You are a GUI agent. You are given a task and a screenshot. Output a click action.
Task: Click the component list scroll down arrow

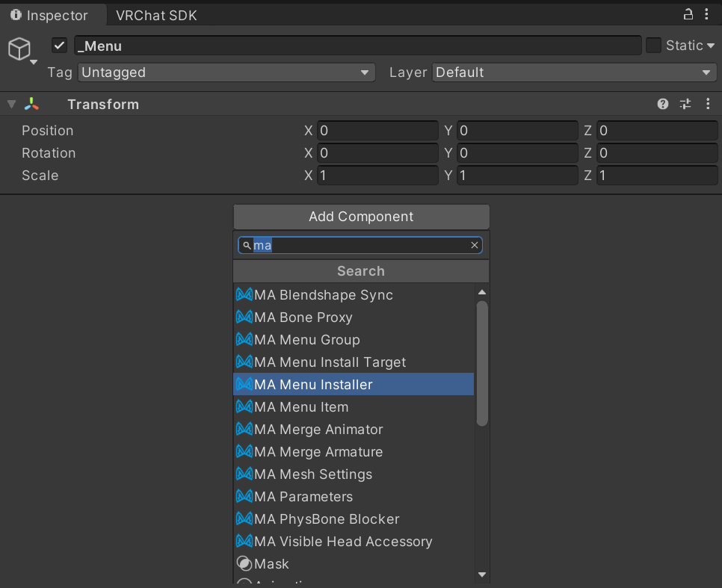point(482,575)
